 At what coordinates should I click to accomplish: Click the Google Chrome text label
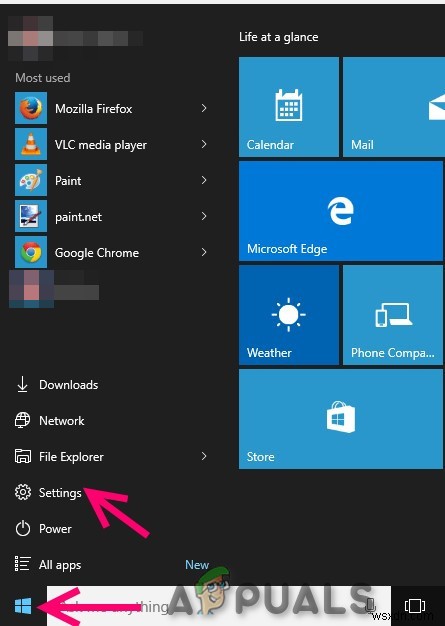pyautogui.click(x=97, y=253)
